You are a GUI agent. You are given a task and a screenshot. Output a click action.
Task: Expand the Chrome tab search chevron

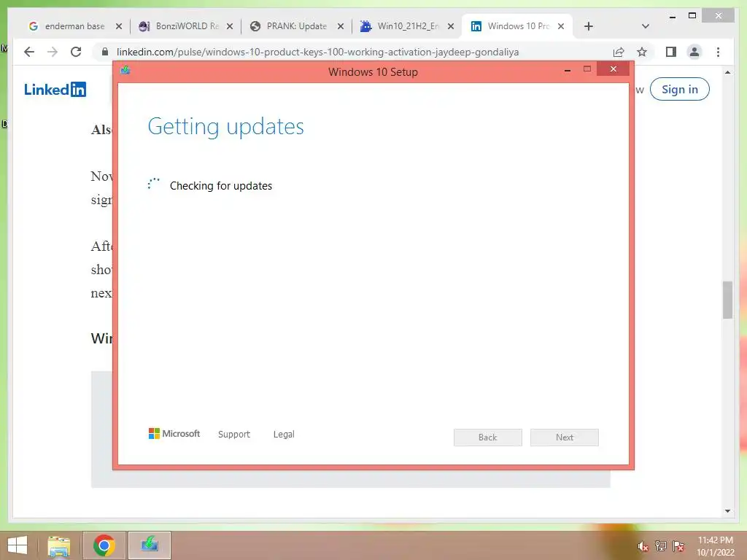point(646,27)
